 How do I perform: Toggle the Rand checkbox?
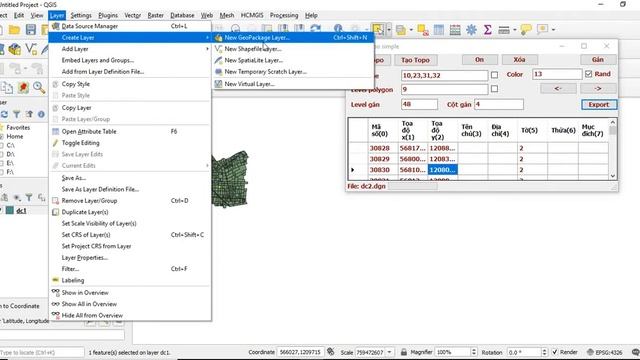point(588,74)
